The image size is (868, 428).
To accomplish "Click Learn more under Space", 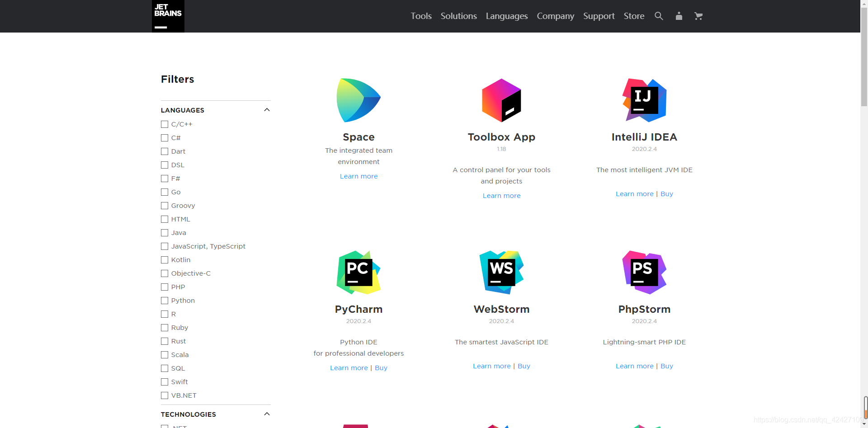I will 359,176.
